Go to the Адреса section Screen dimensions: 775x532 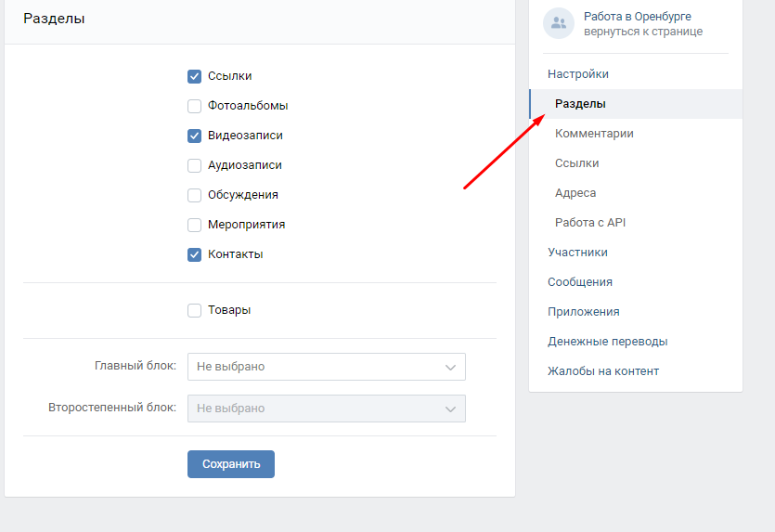point(575,193)
